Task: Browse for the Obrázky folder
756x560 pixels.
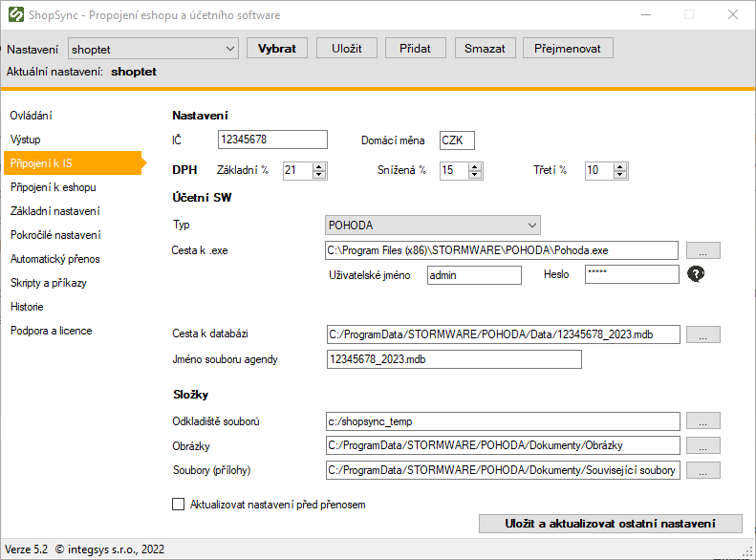Action: pos(703,445)
